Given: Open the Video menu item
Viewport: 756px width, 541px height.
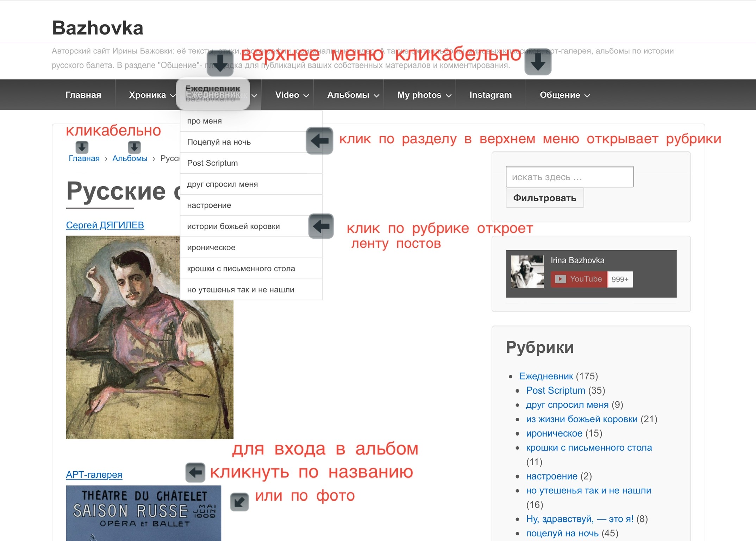Looking at the screenshot, I should pyautogui.click(x=287, y=95).
